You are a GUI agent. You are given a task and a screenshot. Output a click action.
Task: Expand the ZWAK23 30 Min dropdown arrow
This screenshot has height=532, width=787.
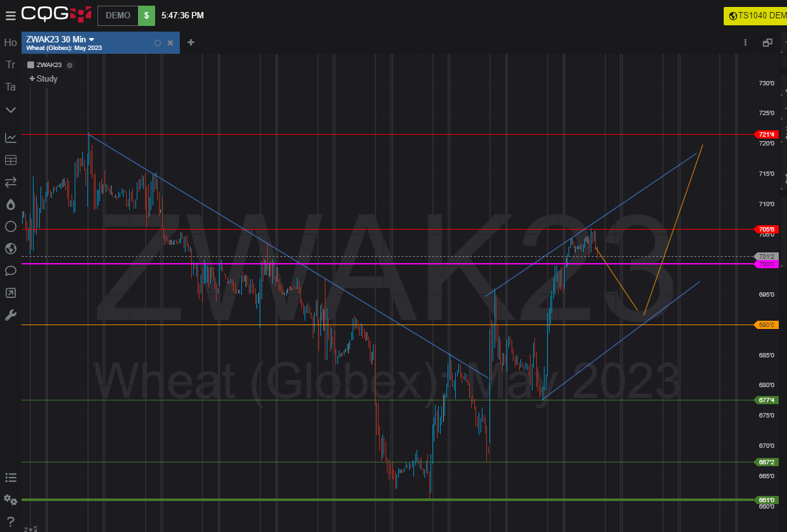coord(92,39)
